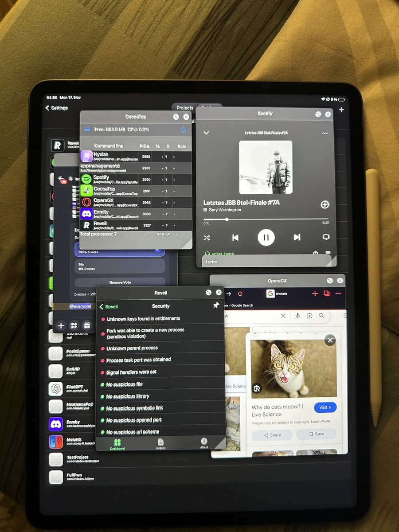Screen dimensions: 399x532
Task: Select Spotify process row in CocoaTop
Action: (x=136, y=179)
